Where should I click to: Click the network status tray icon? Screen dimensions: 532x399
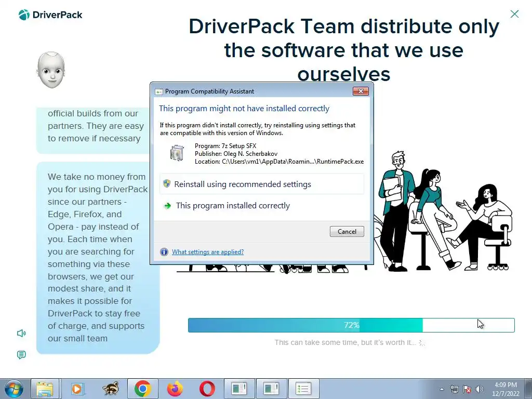(x=454, y=389)
